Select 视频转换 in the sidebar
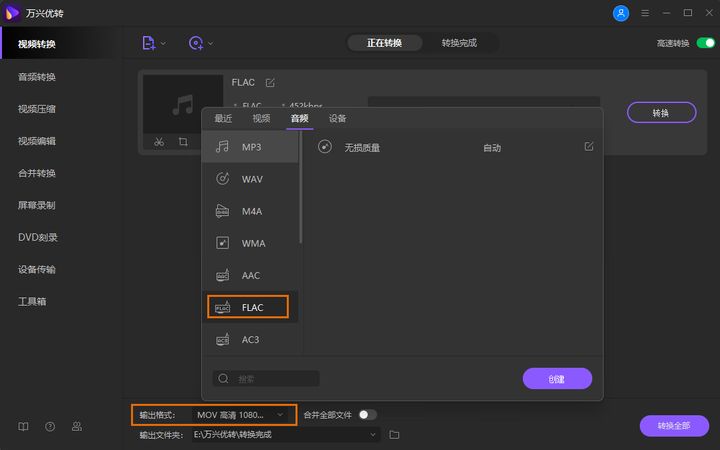 [x=37, y=44]
